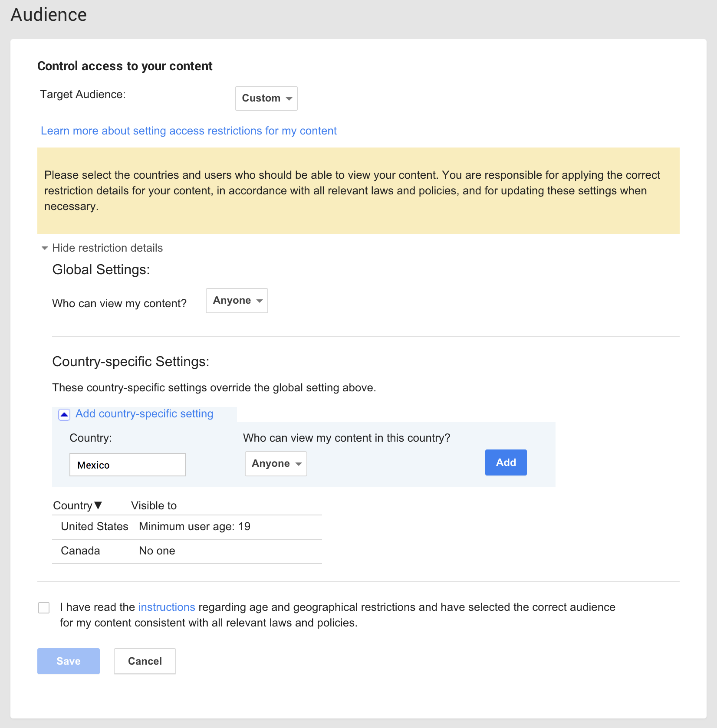Click the Visible to column header
Viewport: 717px width, 728px height.
[x=154, y=505]
